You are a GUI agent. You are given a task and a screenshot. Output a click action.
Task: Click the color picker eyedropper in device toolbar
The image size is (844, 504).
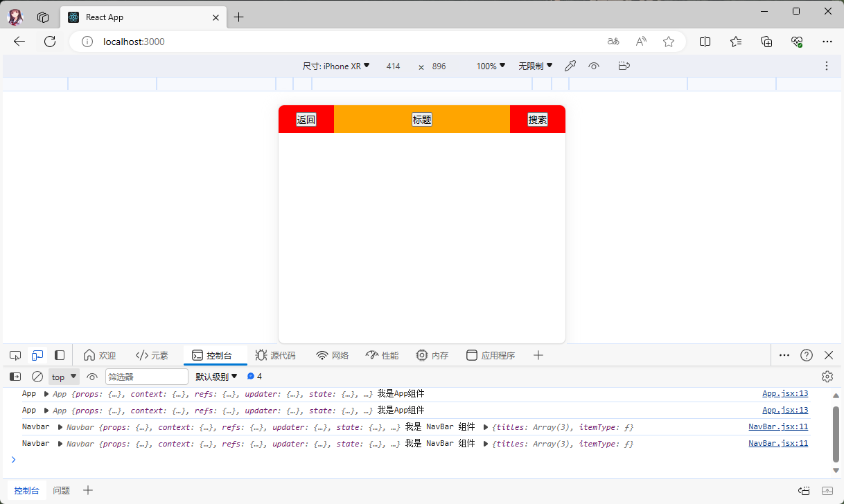point(570,66)
